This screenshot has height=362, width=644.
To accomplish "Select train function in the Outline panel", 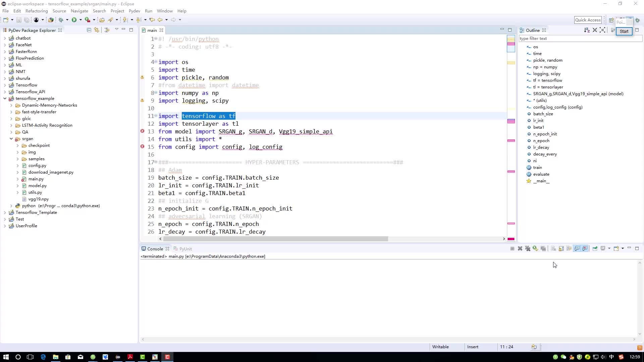I will click(x=537, y=167).
